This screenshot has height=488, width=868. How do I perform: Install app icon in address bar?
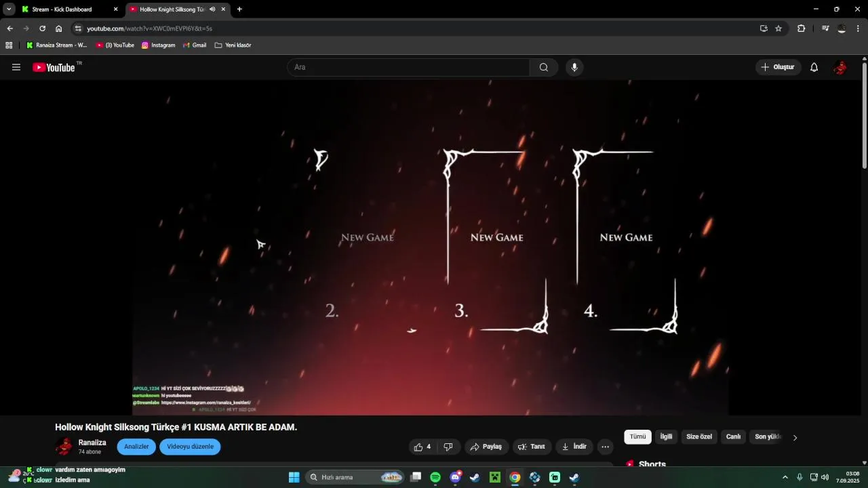click(764, 28)
